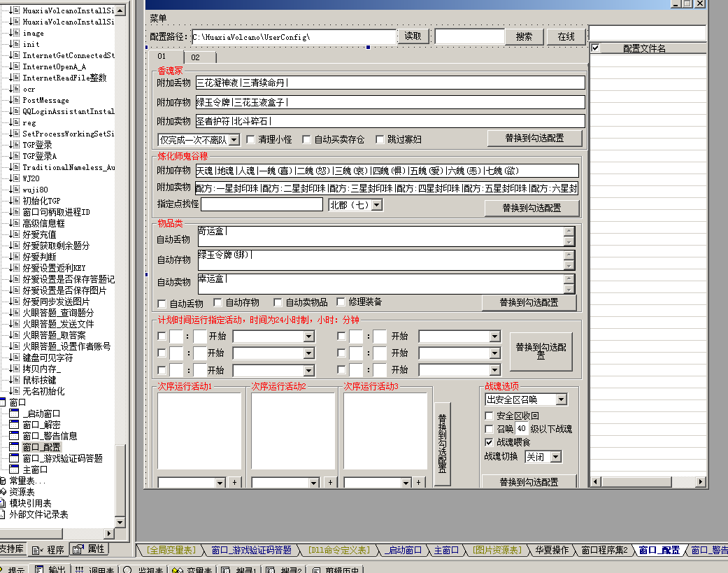Screen dimensions: 728x573
Task: Open dropdown under 次序运行活动2 list
Action: [x=314, y=483]
